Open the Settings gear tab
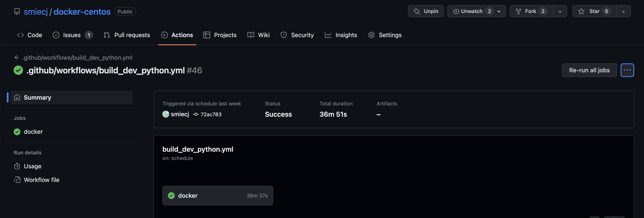This screenshot has width=644, height=218. click(385, 35)
